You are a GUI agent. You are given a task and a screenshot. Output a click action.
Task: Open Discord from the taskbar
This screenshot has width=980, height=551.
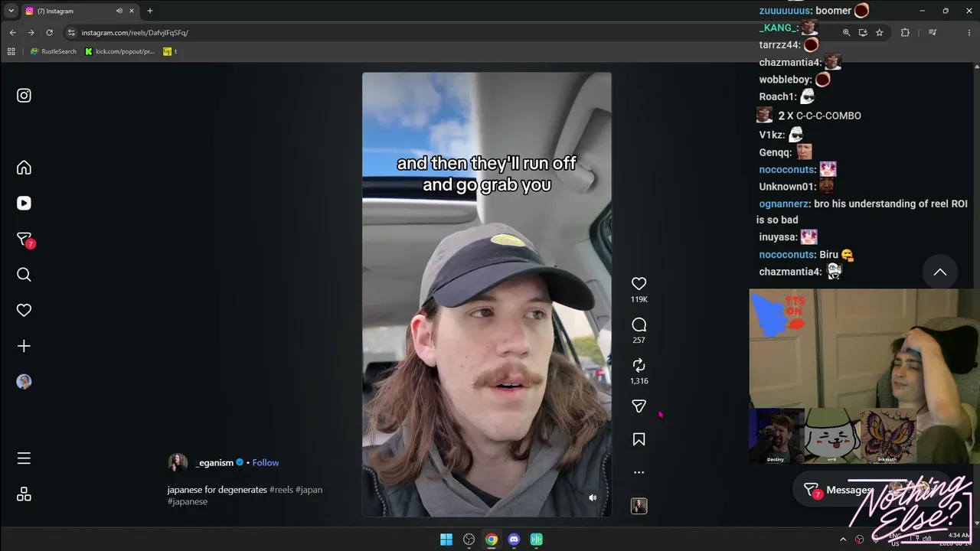click(514, 540)
